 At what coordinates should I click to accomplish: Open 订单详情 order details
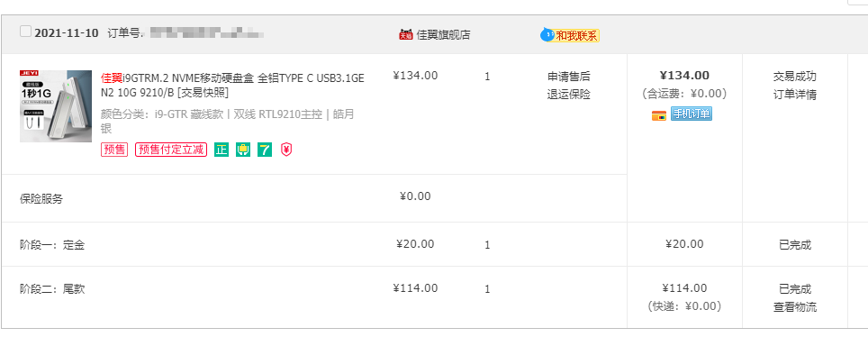tap(795, 95)
